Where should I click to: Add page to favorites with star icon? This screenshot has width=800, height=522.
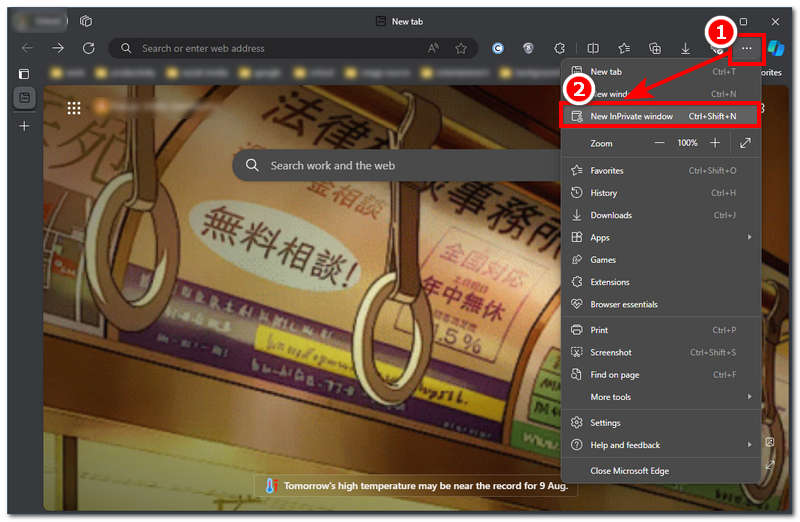[x=461, y=48]
